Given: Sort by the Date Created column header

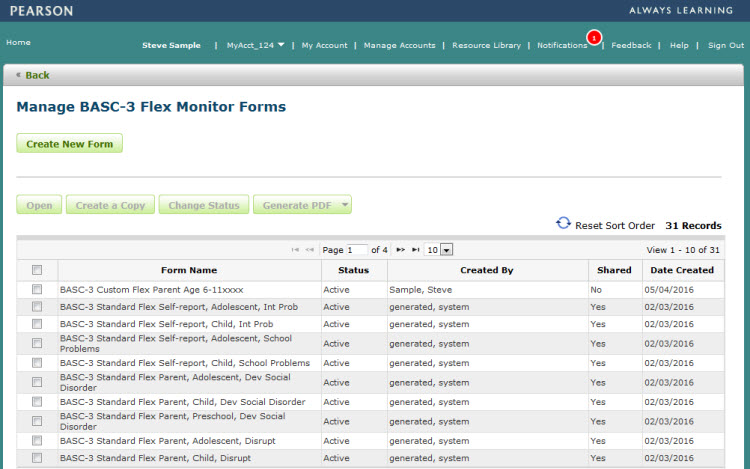Looking at the screenshot, I should [682, 270].
